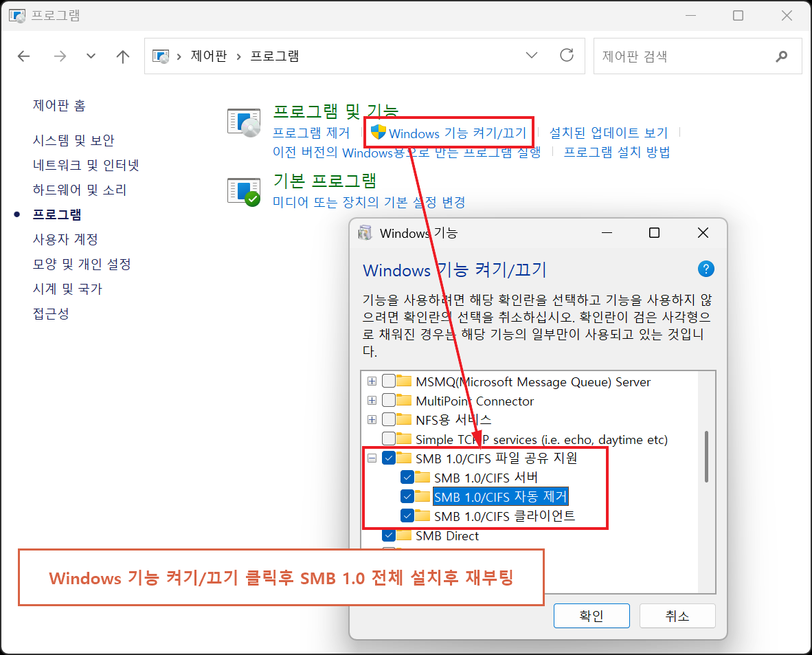Viewport: 812px width, 655px height.
Task: Open 시스템 및 보안 category
Action: pos(74,140)
